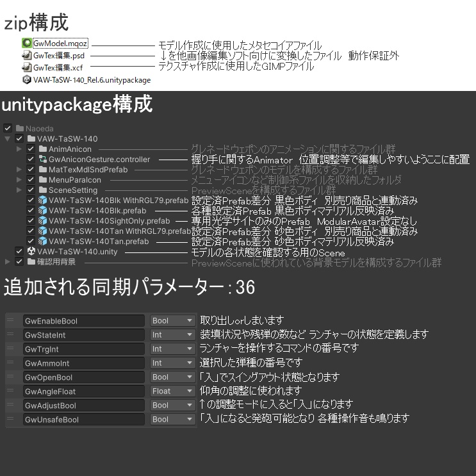
Task: Select the GwModel.mqoz file name
Action: tap(60, 44)
